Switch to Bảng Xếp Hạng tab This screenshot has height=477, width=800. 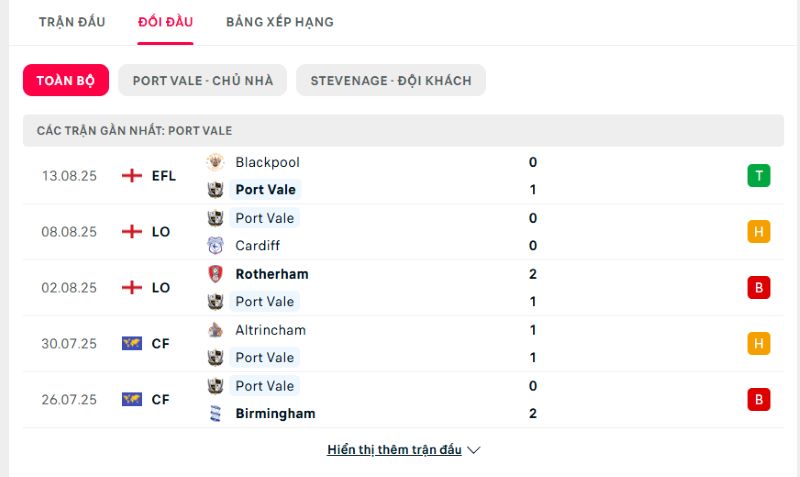tap(280, 22)
